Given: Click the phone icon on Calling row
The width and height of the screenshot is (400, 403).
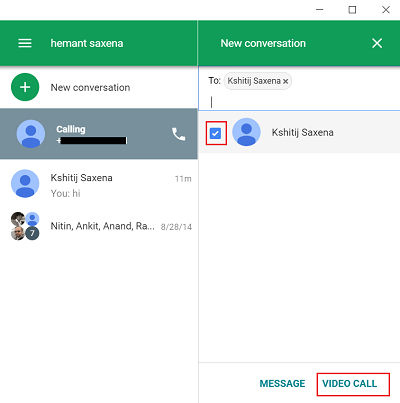Looking at the screenshot, I should 178,134.
